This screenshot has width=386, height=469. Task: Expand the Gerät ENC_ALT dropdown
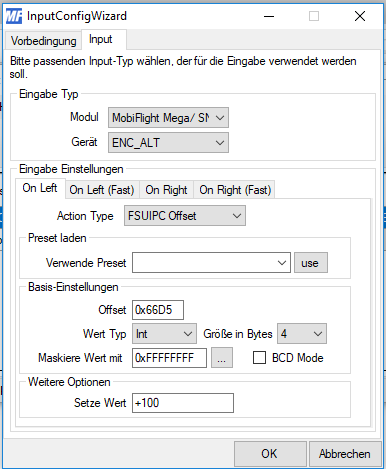click(x=168, y=143)
